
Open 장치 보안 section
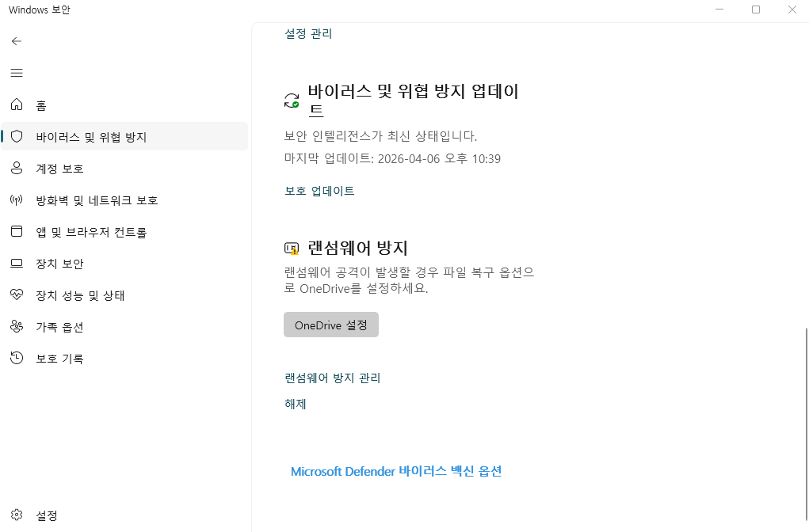click(124, 264)
